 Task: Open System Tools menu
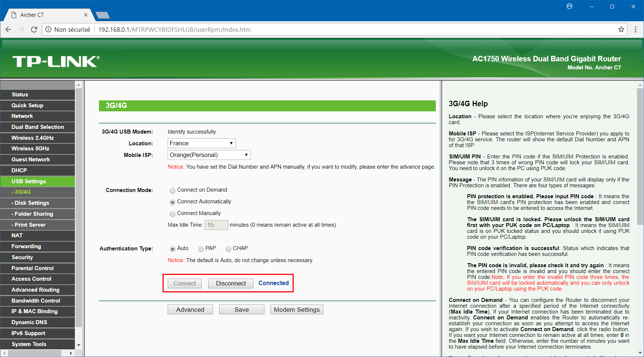38,344
